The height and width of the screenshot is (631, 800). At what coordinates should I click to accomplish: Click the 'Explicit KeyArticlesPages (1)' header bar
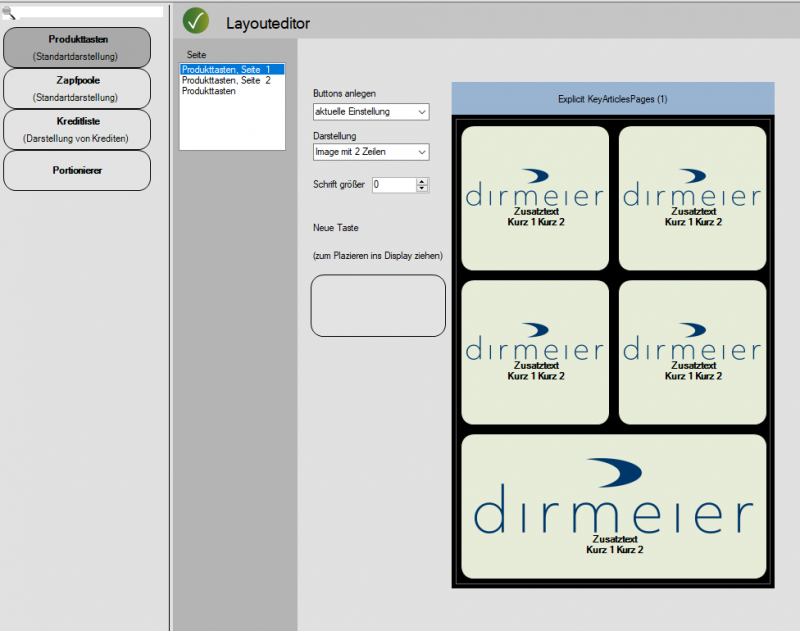point(612,99)
